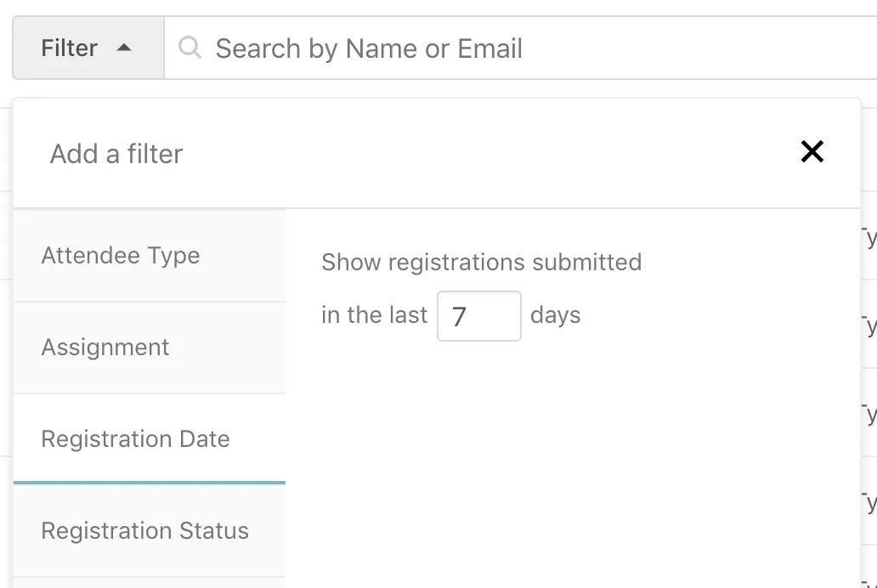This screenshot has width=877, height=588.
Task: Click the teal underline below Registration Date
Action: [150, 483]
